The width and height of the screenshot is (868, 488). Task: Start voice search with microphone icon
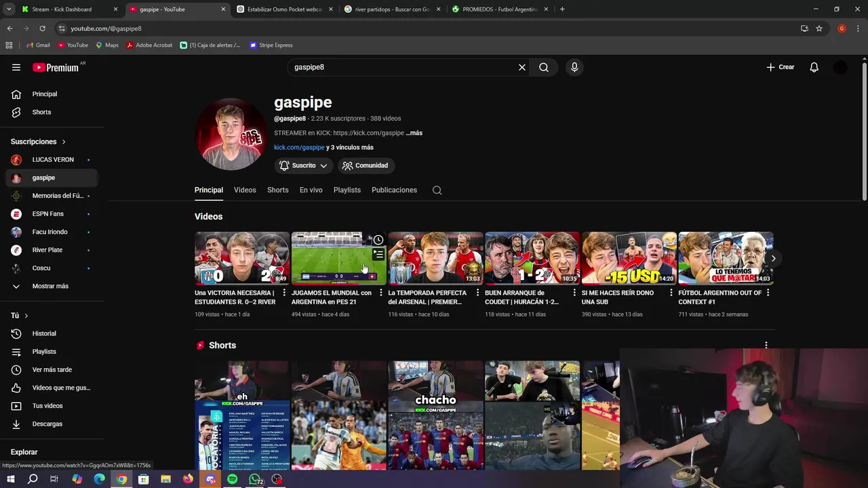click(574, 67)
